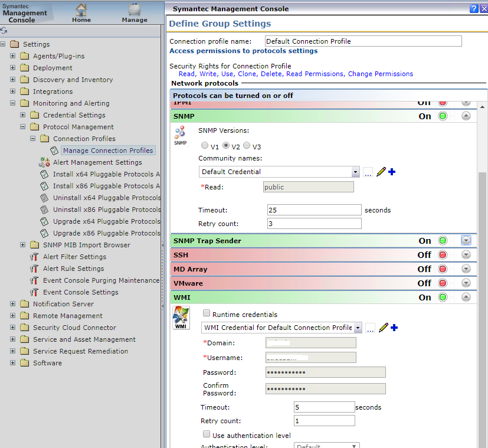Open Alert Management Settings item
The height and width of the screenshot is (448, 488).
click(x=97, y=162)
